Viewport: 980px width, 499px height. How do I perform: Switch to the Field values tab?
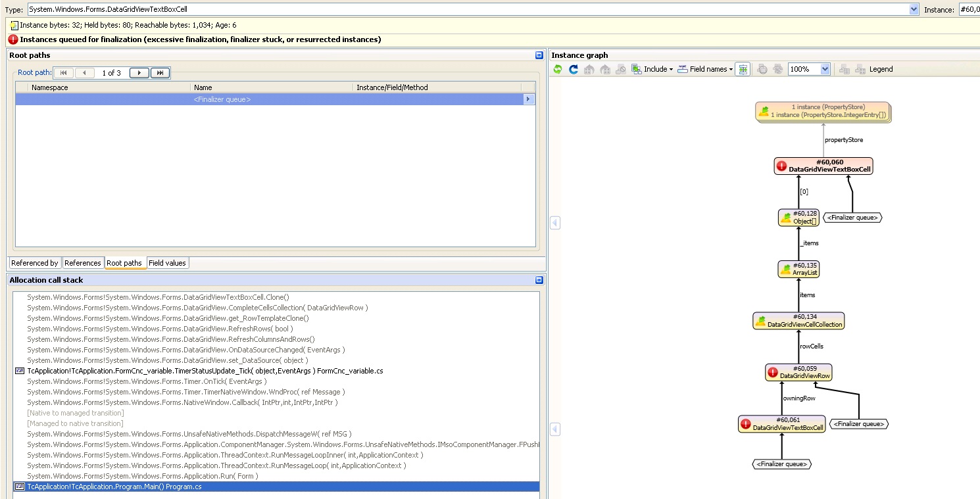167,263
